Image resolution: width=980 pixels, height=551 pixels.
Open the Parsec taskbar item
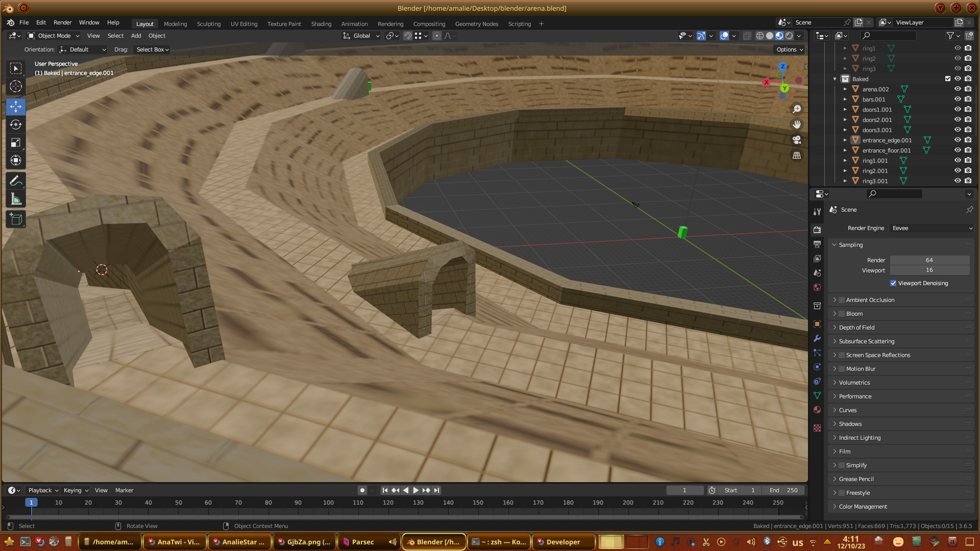(362, 542)
